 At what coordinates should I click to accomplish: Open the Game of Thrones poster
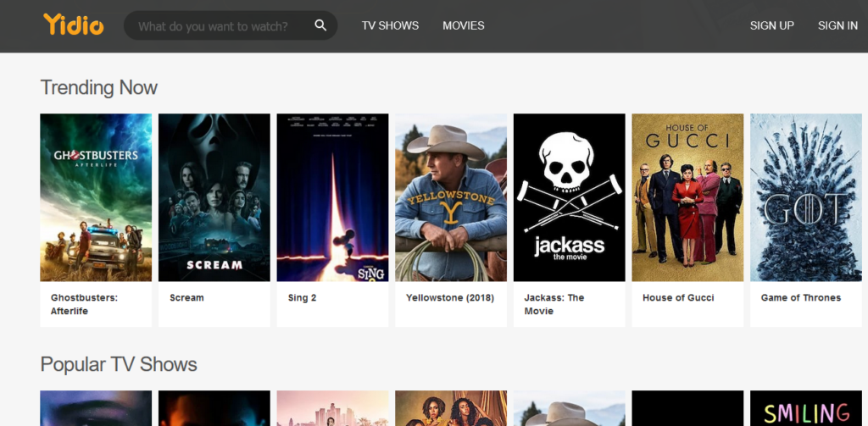pos(806,197)
